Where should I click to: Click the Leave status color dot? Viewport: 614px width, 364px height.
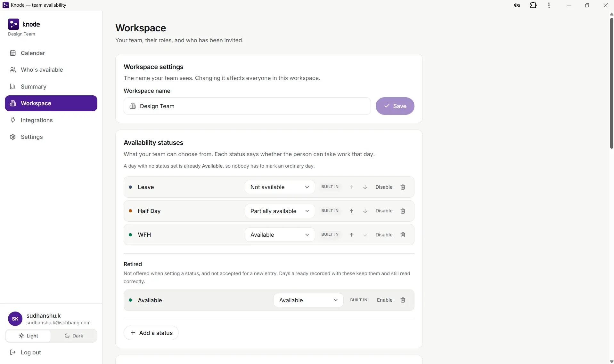pos(130,187)
